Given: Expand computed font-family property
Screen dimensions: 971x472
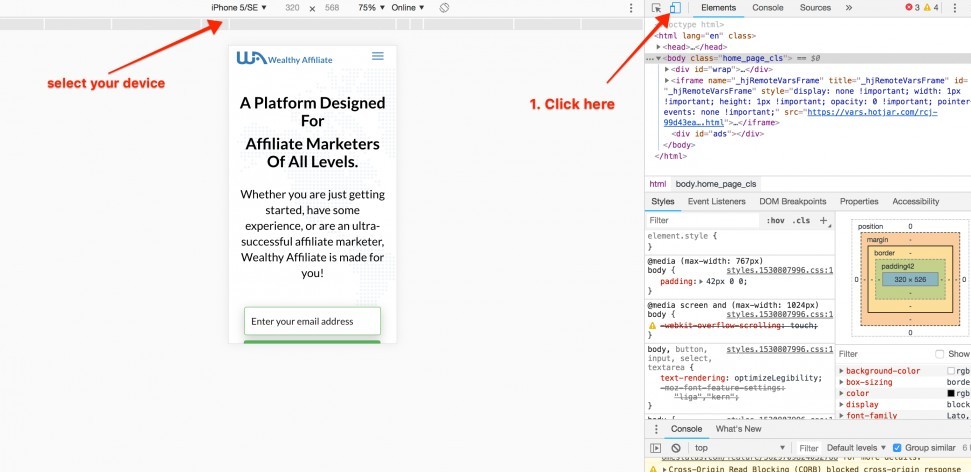Looking at the screenshot, I should coord(842,416).
